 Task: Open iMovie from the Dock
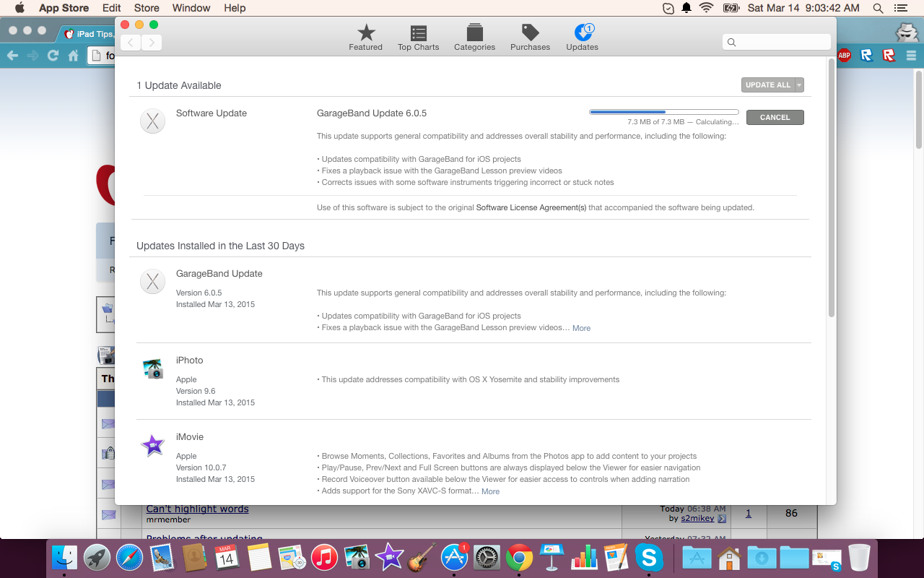pyautogui.click(x=390, y=557)
